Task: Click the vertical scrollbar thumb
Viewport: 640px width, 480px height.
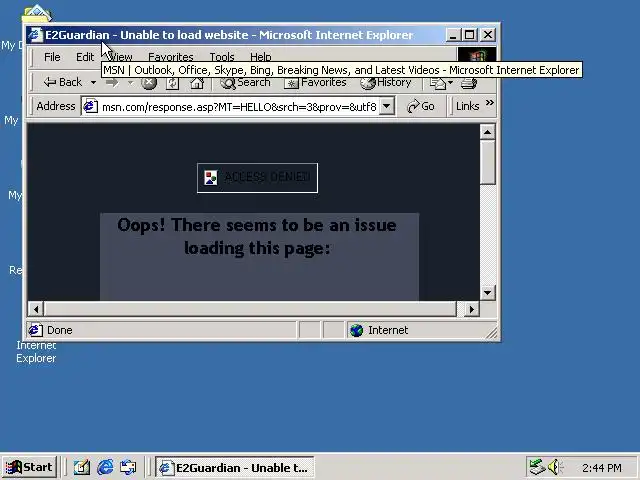Action: (487, 162)
